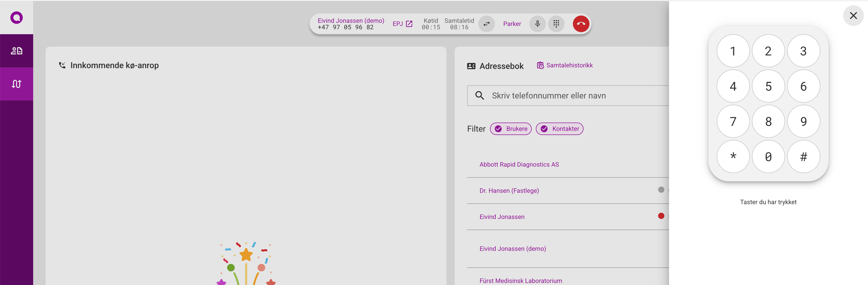Open the contacts sidebar icon
The height and width of the screenshot is (285, 868).
pos(17,51)
